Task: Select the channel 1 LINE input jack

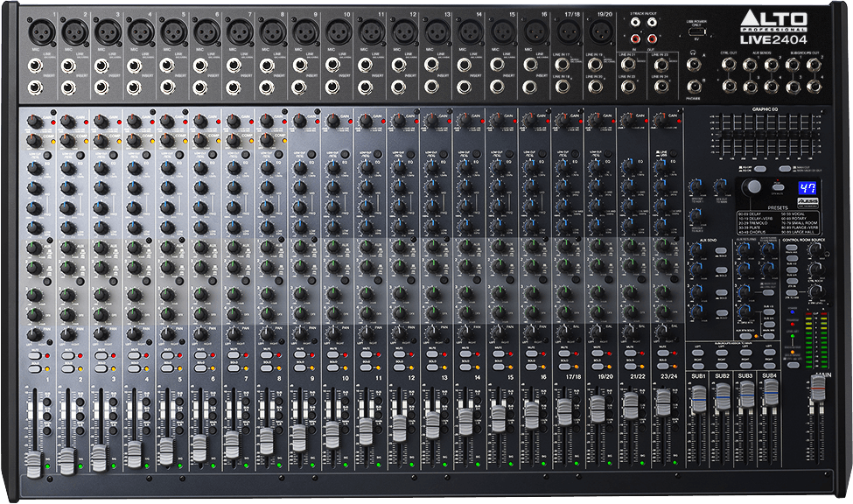Action: [x=35, y=66]
